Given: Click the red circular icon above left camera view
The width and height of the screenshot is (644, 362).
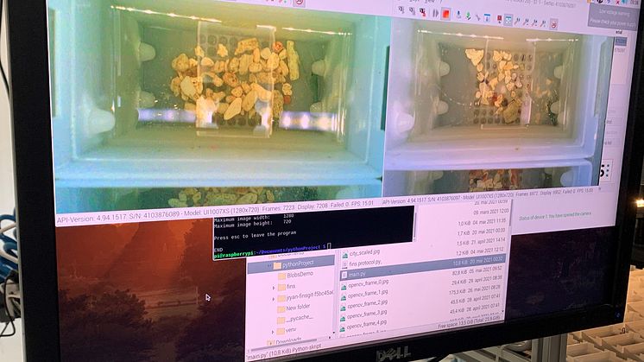Looking at the screenshot, I should pos(299,3).
